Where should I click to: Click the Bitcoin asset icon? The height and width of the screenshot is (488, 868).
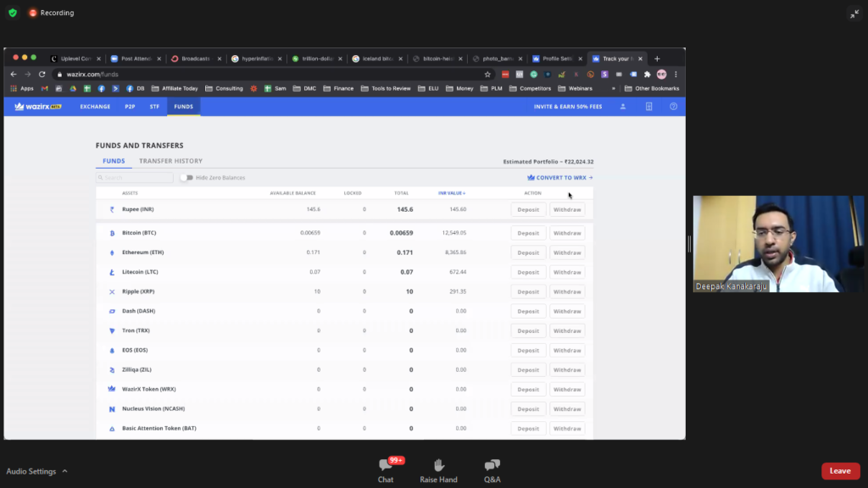(112, 233)
